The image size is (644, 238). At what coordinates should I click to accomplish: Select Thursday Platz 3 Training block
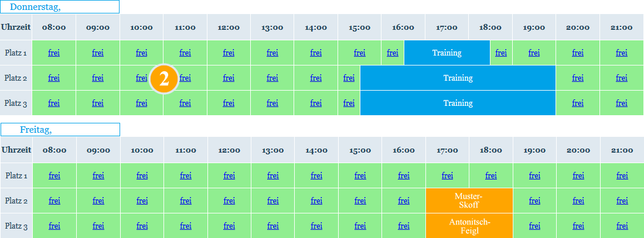click(x=458, y=103)
